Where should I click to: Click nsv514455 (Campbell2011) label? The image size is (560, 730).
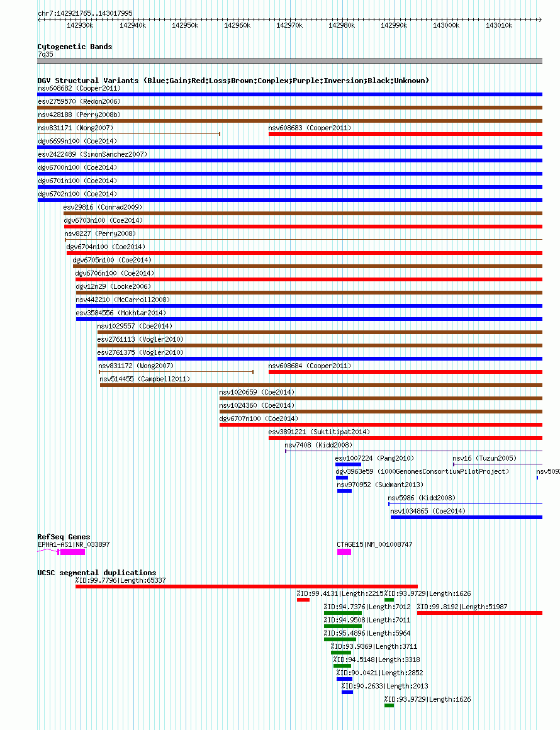[145, 379]
